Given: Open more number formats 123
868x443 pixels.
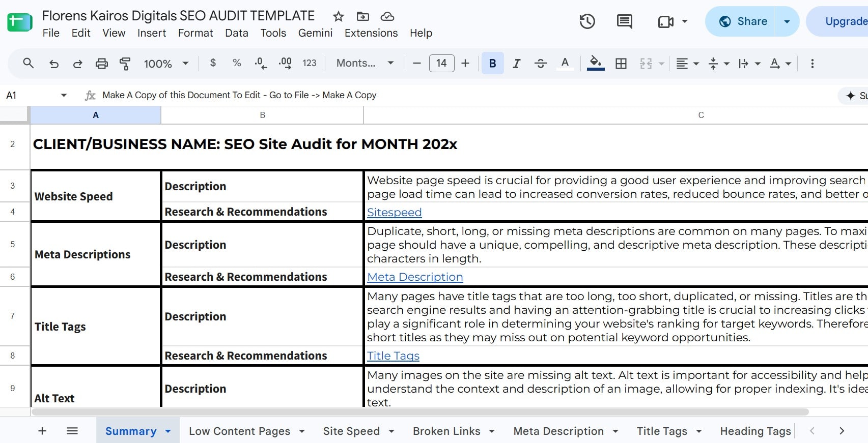Looking at the screenshot, I should point(310,63).
